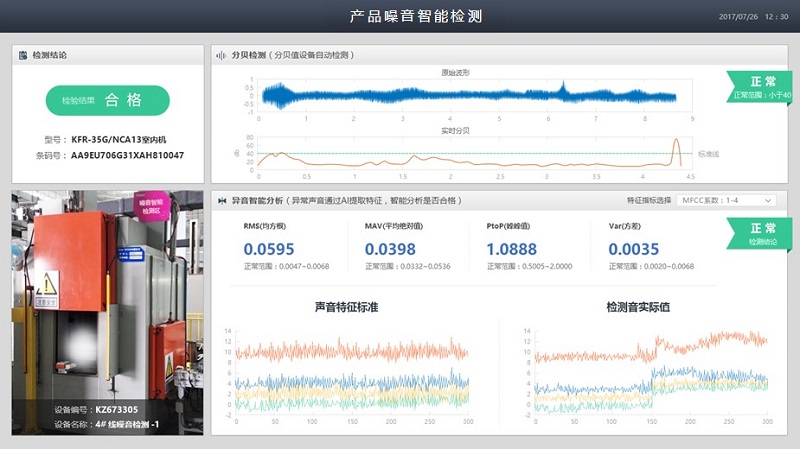Select the MAV(平均绝对值) value 0.0398
The height and width of the screenshot is (449, 800).
point(390,249)
